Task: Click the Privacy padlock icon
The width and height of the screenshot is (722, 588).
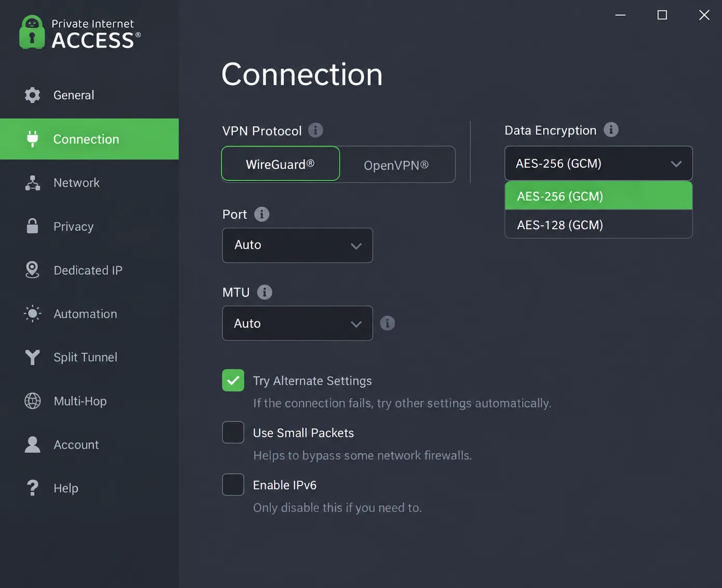Action: pos(32,226)
